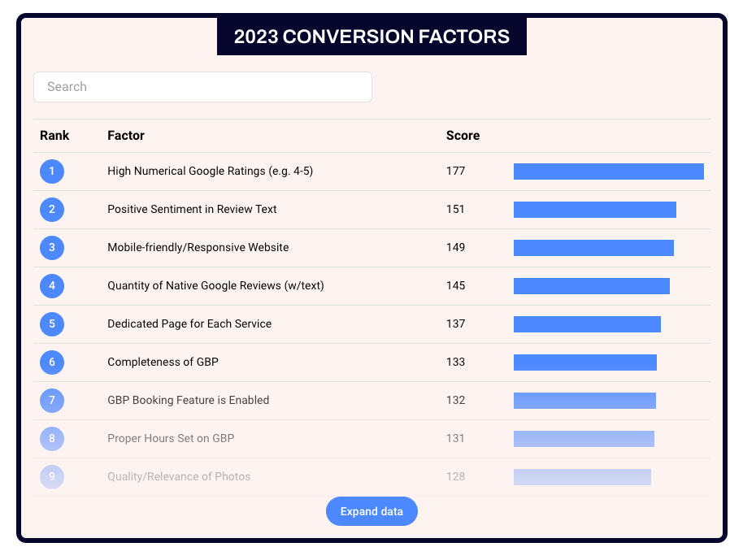Click the Score column header
Screen dimensions: 743x560
(463, 136)
